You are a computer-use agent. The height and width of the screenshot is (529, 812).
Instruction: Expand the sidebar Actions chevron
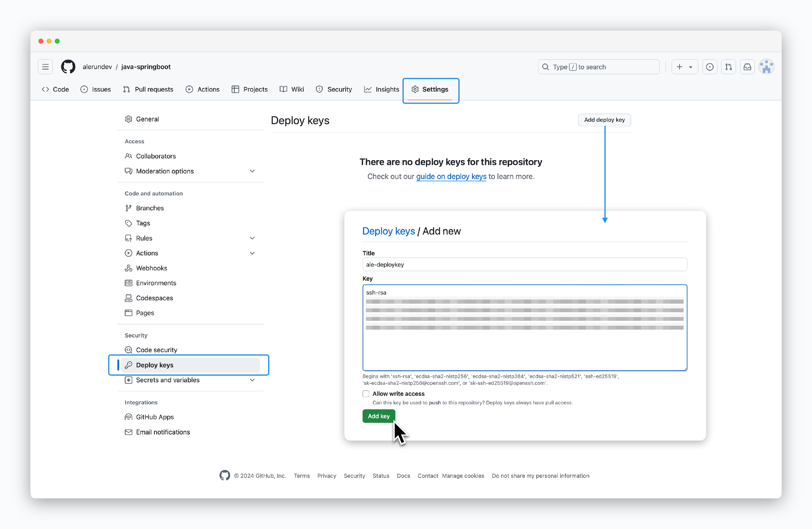click(x=252, y=253)
